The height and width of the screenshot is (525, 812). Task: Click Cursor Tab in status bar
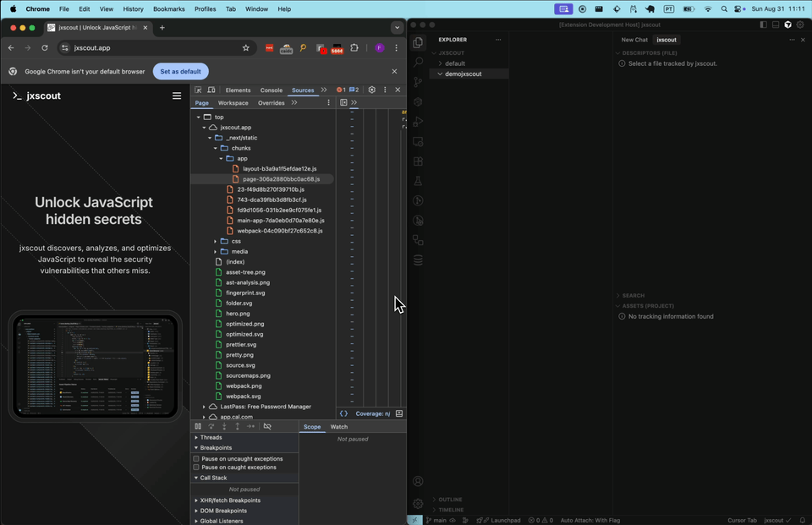click(742, 520)
